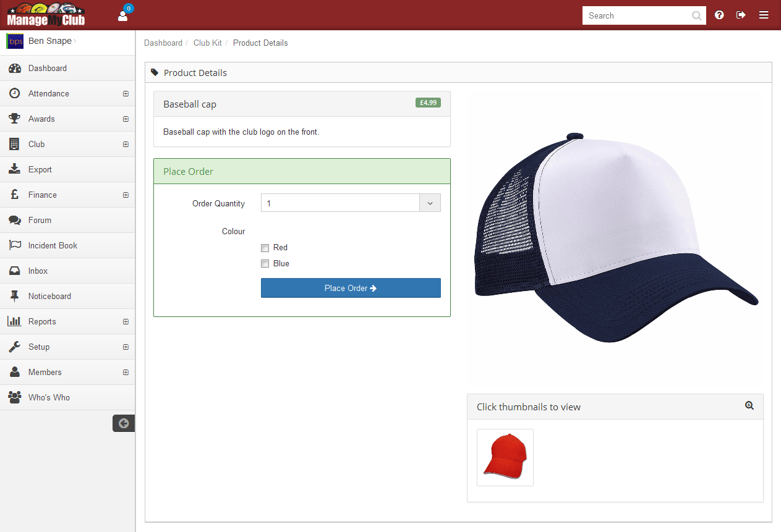The image size is (781, 532).
Task: Click the Export download icon
Action: (15, 169)
